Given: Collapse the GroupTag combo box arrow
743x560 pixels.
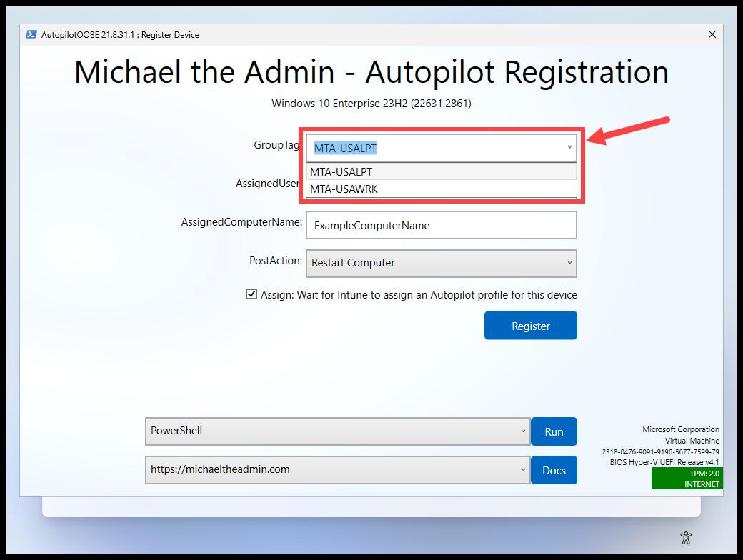Looking at the screenshot, I should [571, 147].
